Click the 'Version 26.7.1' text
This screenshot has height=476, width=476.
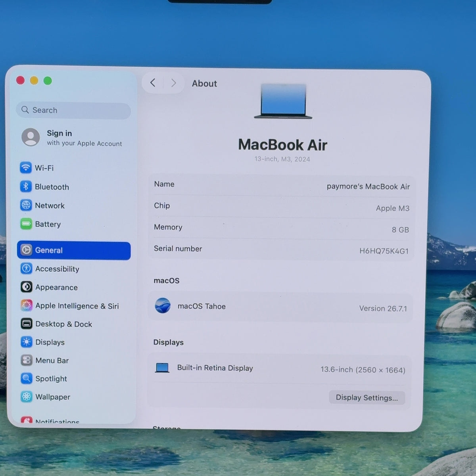coord(383,308)
